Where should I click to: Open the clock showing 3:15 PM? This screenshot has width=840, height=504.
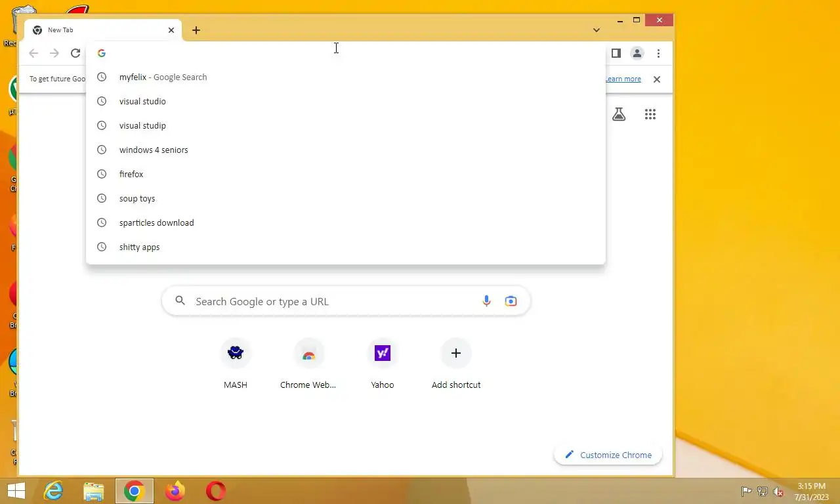pos(812,492)
